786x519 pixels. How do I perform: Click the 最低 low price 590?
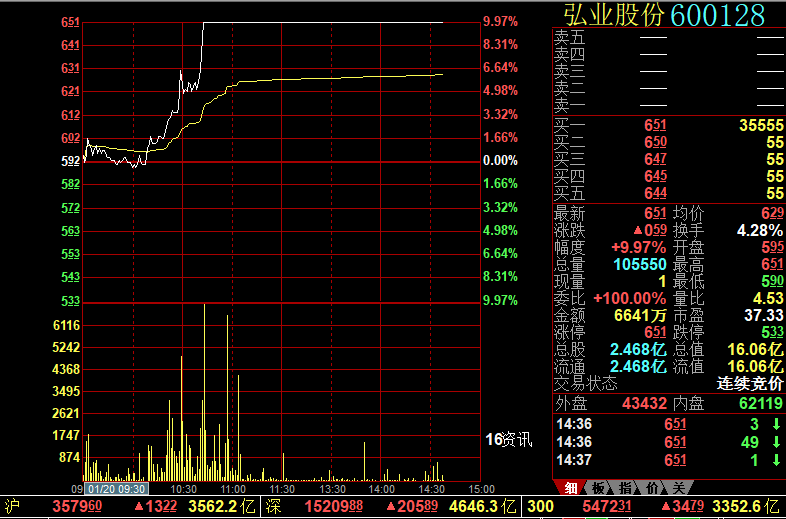click(x=772, y=282)
